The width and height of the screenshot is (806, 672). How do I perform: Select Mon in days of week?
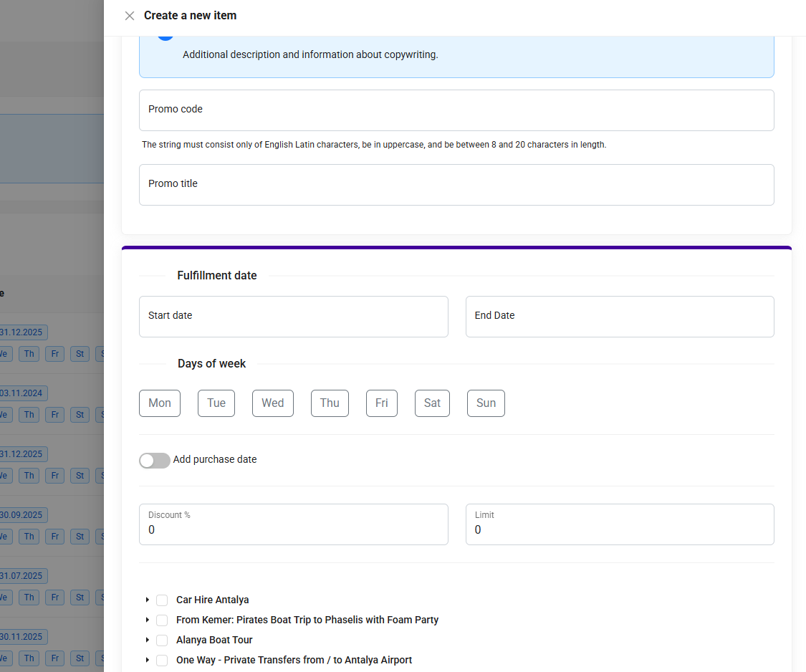coord(160,403)
